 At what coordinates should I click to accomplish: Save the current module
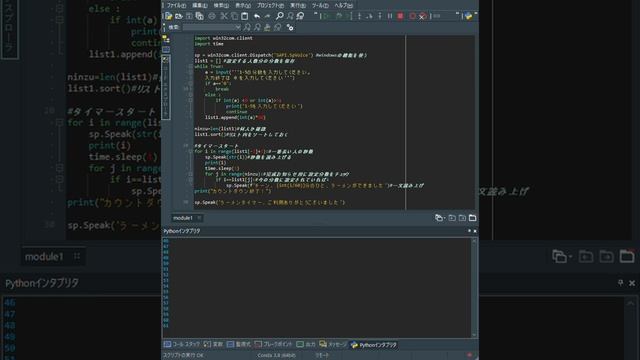189,16
